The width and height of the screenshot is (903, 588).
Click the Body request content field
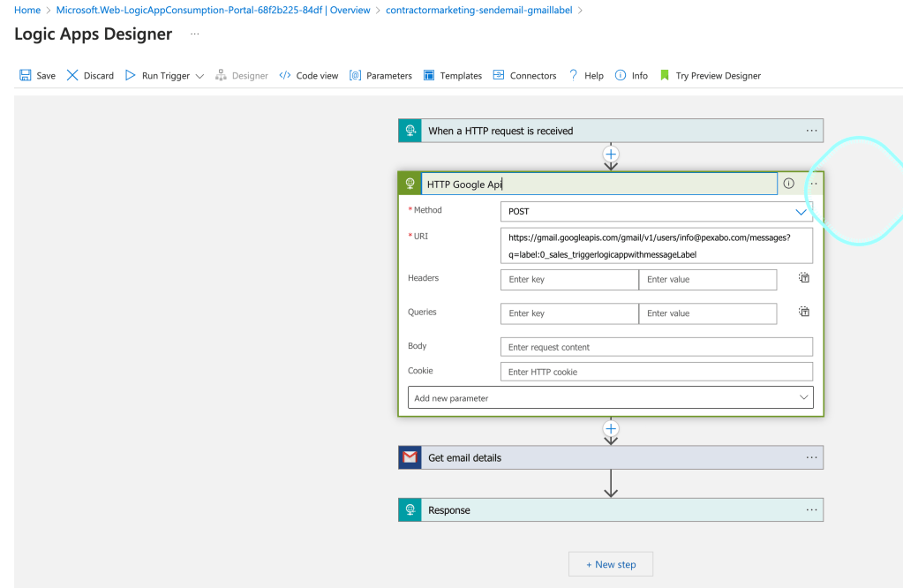[657, 347]
